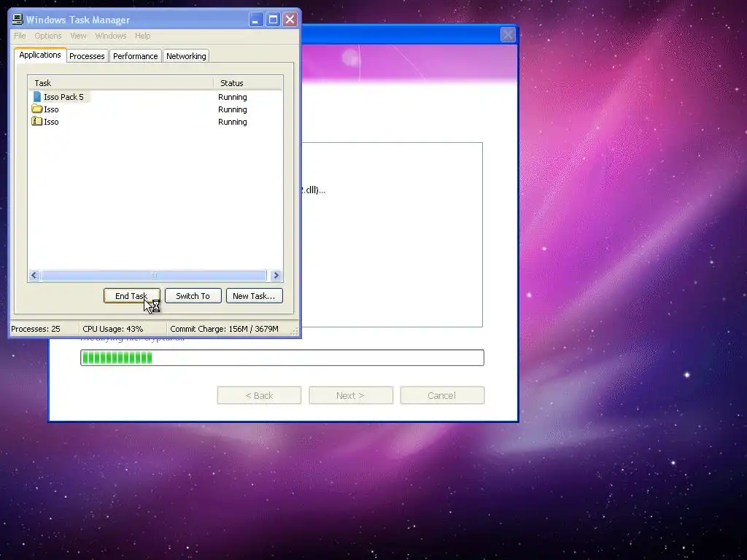This screenshot has height=560, width=747.
Task: Click the task list left scroll arrow
Action: 34,275
